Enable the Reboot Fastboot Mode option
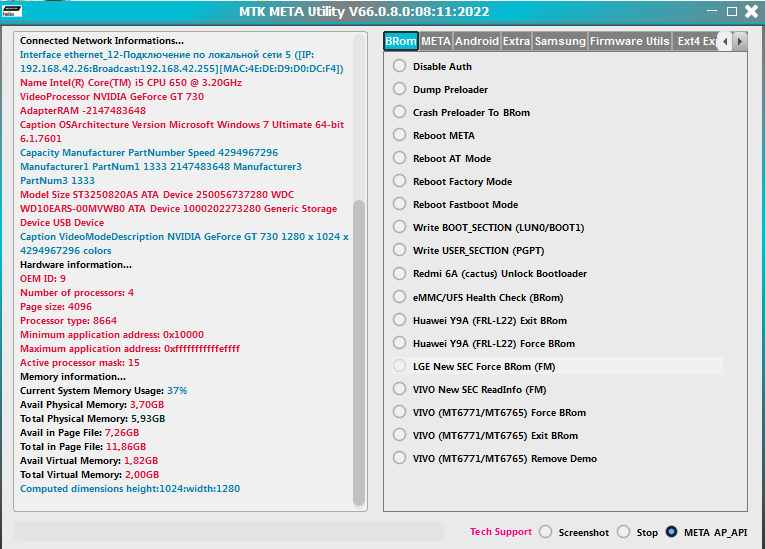Image resolution: width=765 pixels, height=549 pixels. click(400, 205)
